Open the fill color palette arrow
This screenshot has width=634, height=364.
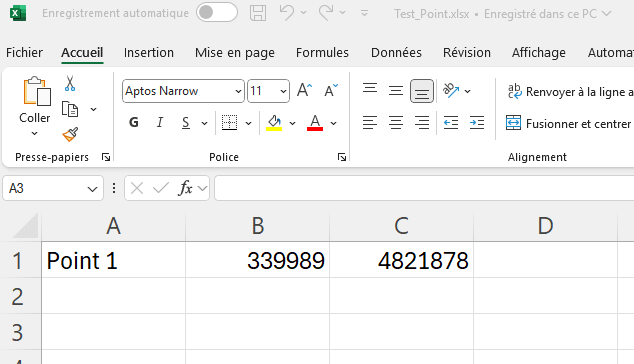point(292,123)
